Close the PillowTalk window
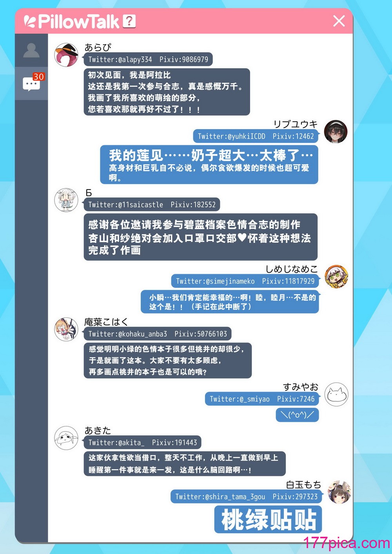This screenshot has width=392, height=554. click(339, 21)
